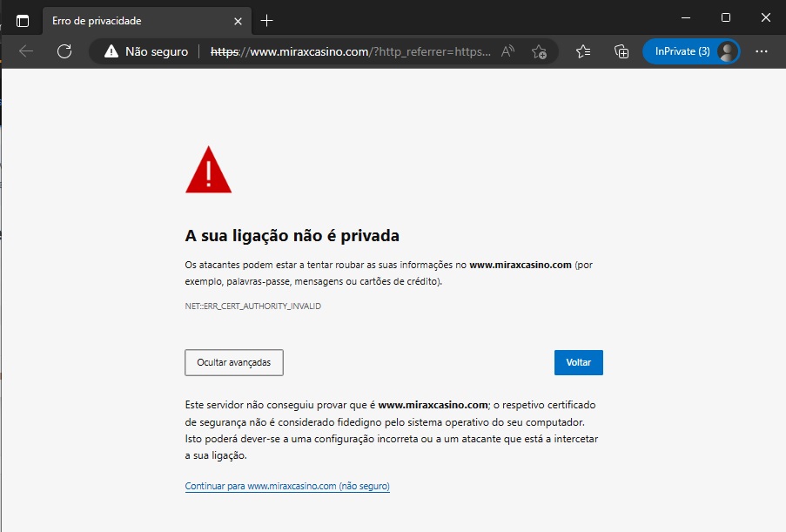The height and width of the screenshot is (532, 786).
Task: Open Settings and more ellipsis menu
Action: (x=762, y=51)
